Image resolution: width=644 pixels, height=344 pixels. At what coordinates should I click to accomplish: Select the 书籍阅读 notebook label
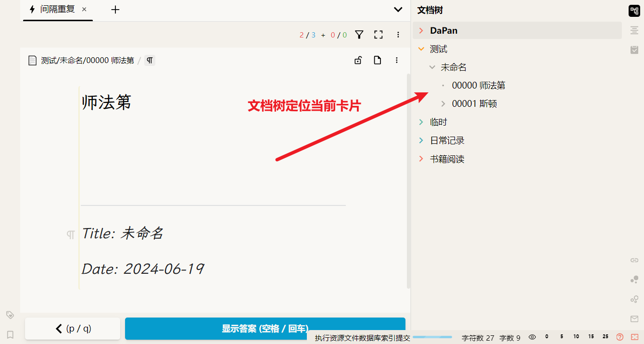[x=447, y=159]
